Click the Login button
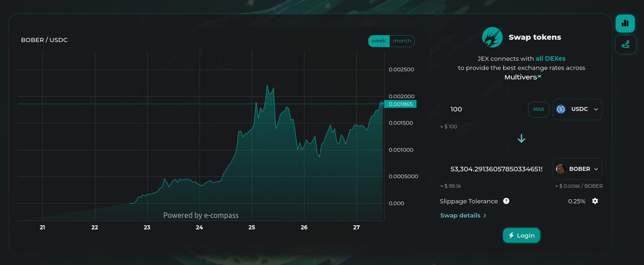The image size is (644, 265). click(521, 235)
